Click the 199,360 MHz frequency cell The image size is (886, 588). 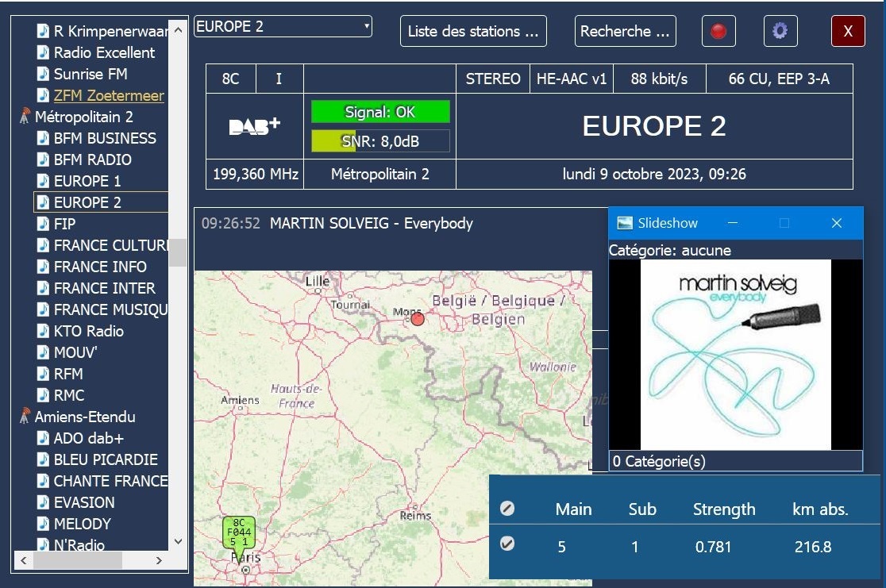[x=256, y=174]
